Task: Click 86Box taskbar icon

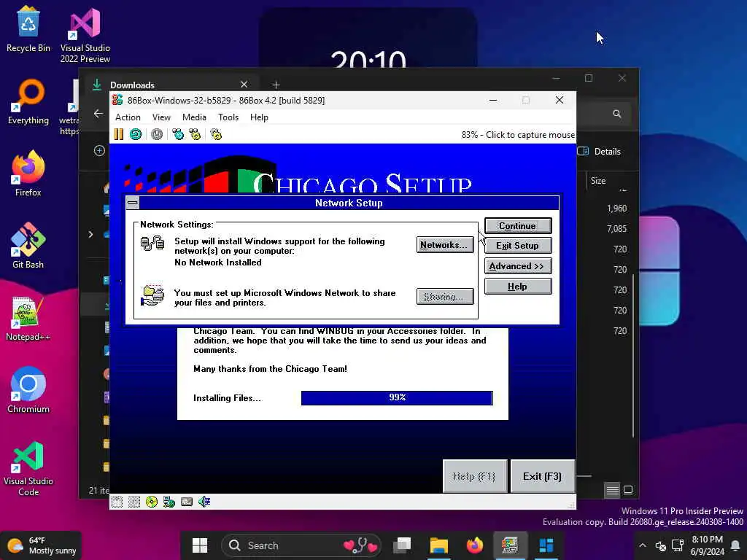Action: [510, 545]
